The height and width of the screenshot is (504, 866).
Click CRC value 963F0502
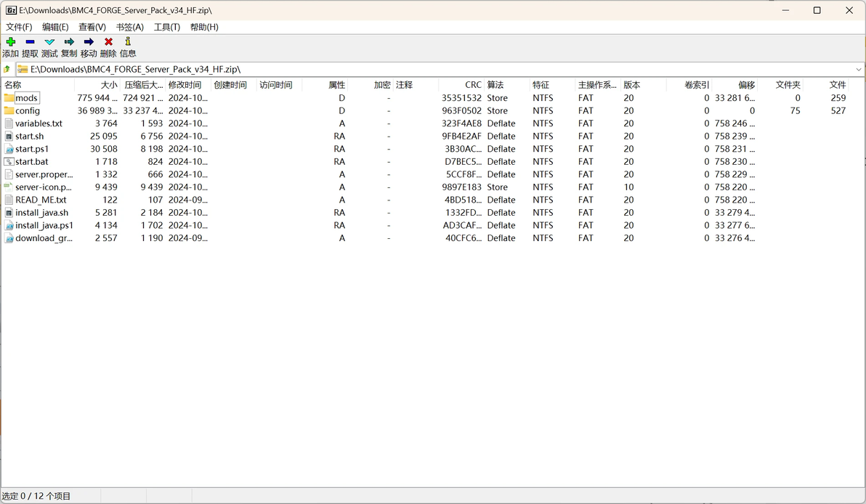[462, 110]
